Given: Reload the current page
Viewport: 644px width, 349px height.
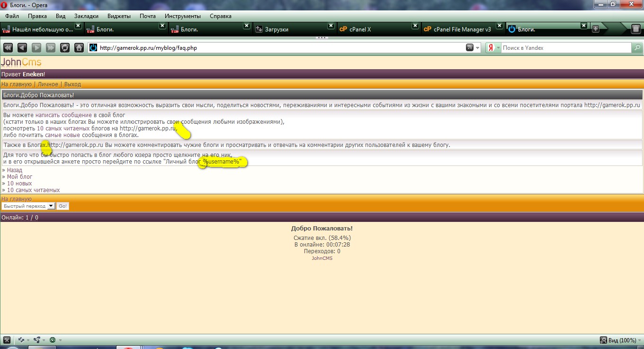Looking at the screenshot, I should click(65, 47).
